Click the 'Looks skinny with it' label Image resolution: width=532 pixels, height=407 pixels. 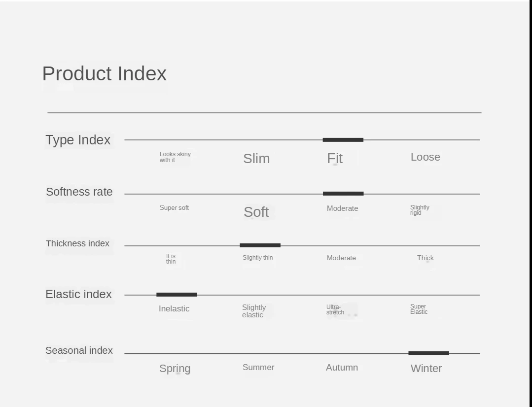(175, 157)
